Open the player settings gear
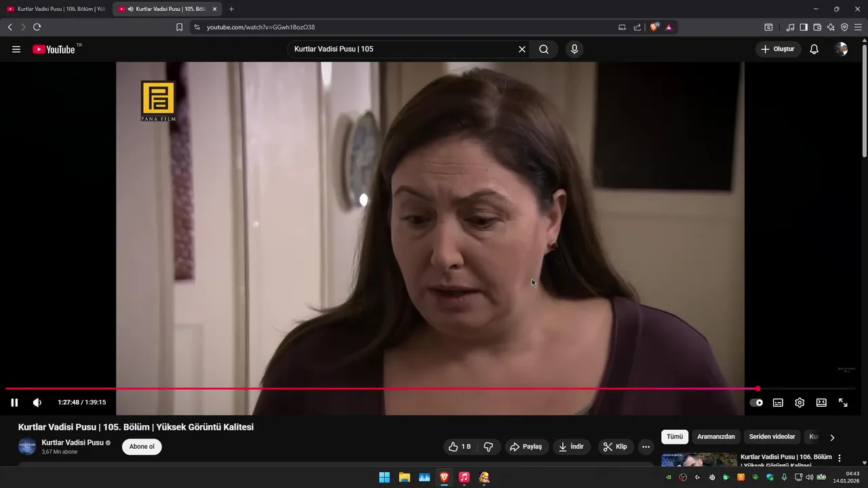The height and width of the screenshot is (488, 868). coord(800,403)
